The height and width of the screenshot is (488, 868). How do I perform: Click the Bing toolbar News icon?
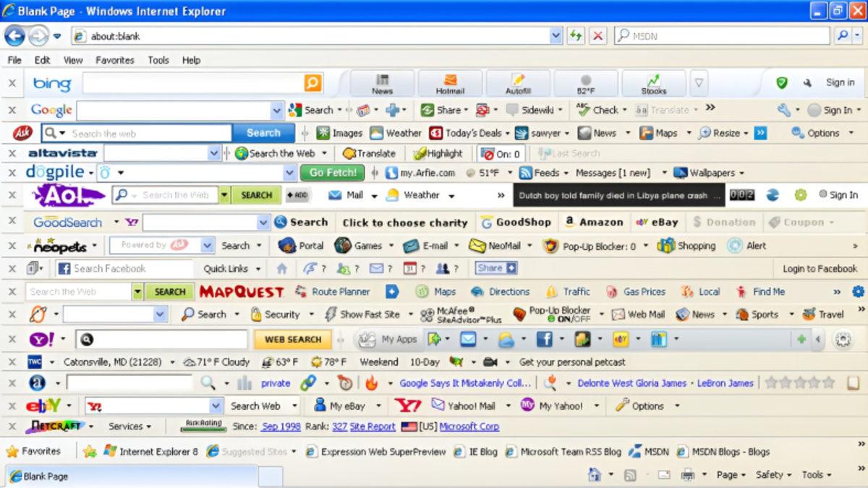tap(382, 83)
